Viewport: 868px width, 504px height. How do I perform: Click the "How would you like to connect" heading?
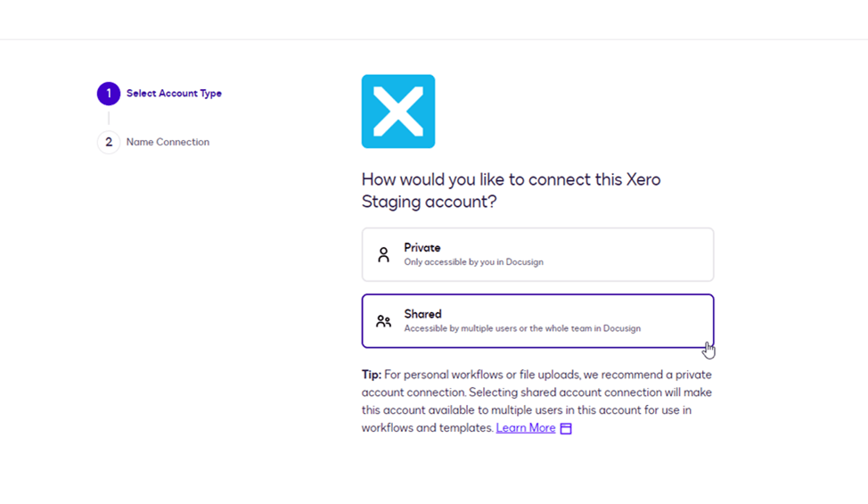click(x=511, y=179)
